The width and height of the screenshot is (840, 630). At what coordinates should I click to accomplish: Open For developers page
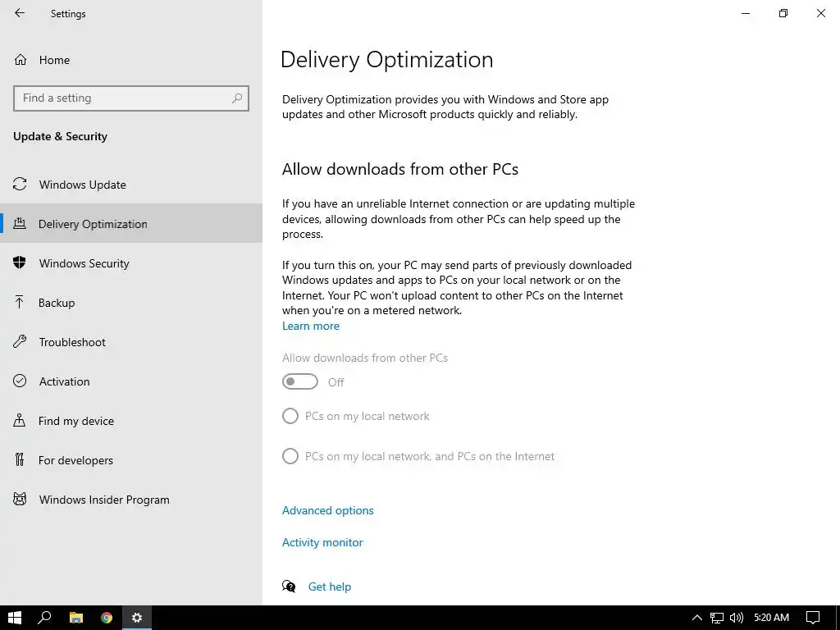coord(131,459)
